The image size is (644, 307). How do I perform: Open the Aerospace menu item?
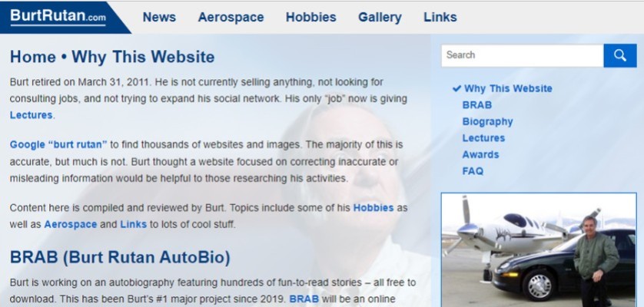coord(231,17)
